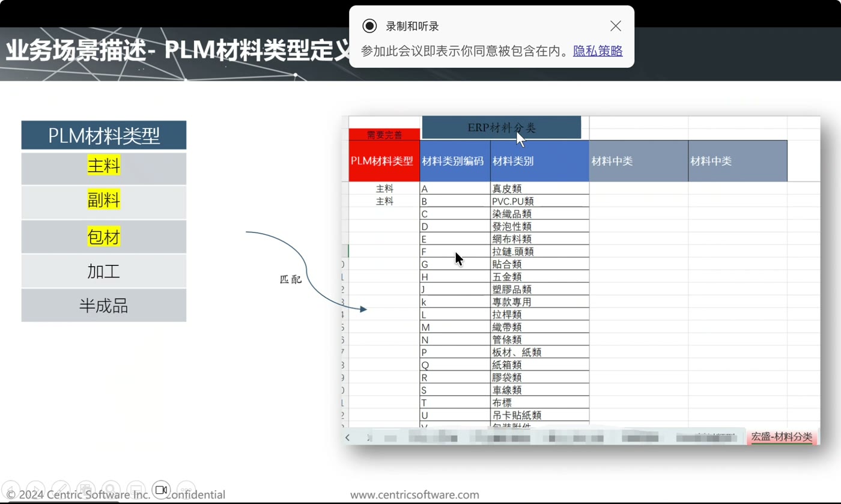Open the 隐私策略 link
The width and height of the screenshot is (841, 504).
tap(598, 51)
